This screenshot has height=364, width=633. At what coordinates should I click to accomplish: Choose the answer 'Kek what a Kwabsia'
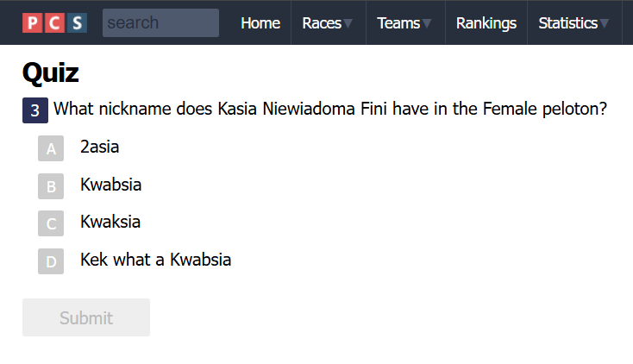point(155,260)
